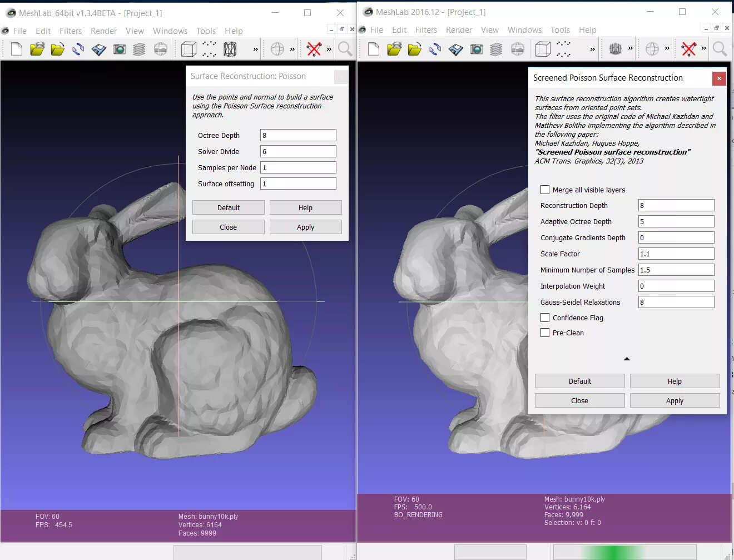Gray mesh block icon in MeshLab 2016.12 toolbar

(x=615, y=49)
